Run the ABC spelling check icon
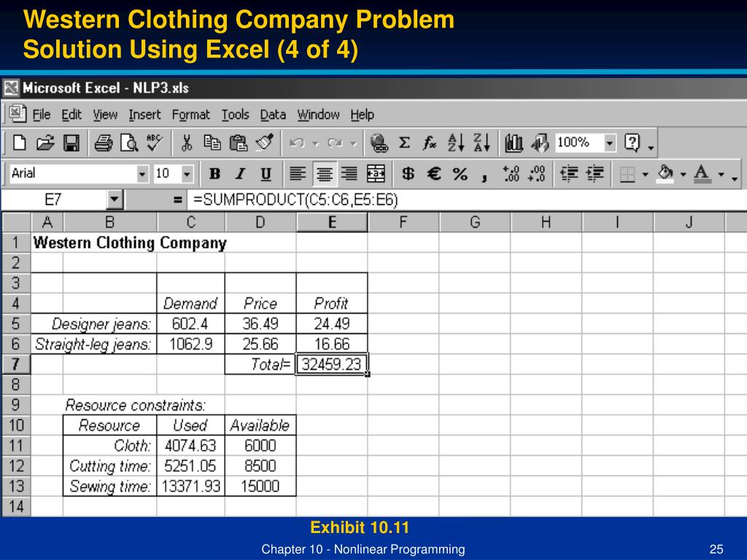The height and width of the screenshot is (560, 747). 155,142
